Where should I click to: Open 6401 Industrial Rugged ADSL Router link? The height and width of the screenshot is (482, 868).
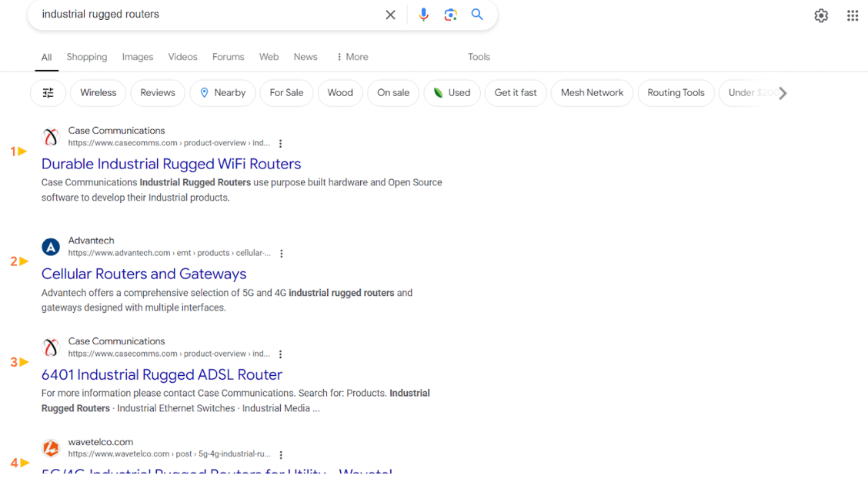(x=162, y=374)
